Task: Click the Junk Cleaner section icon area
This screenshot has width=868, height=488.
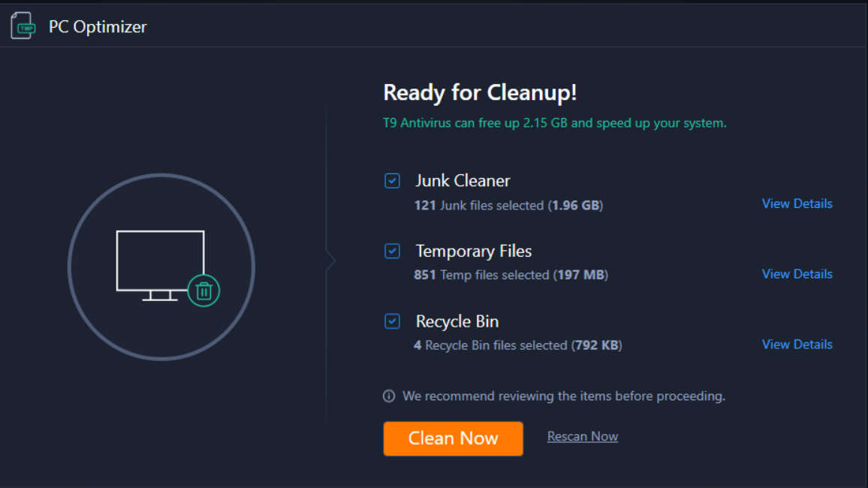Action: [x=392, y=180]
